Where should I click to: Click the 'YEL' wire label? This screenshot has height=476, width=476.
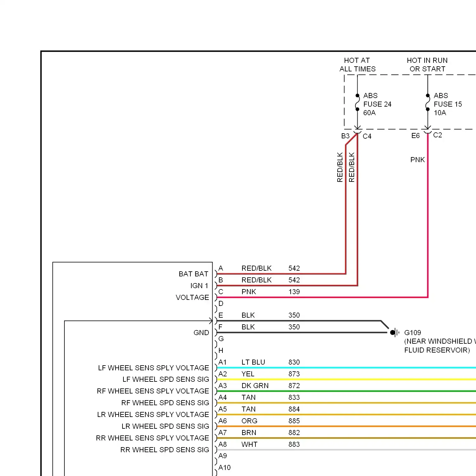248,374
